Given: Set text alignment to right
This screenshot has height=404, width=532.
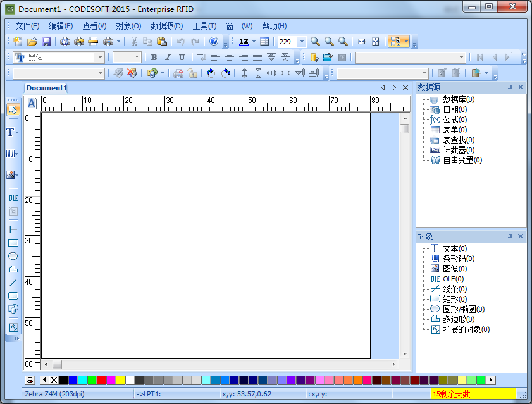Looking at the screenshot, I should [x=244, y=58].
